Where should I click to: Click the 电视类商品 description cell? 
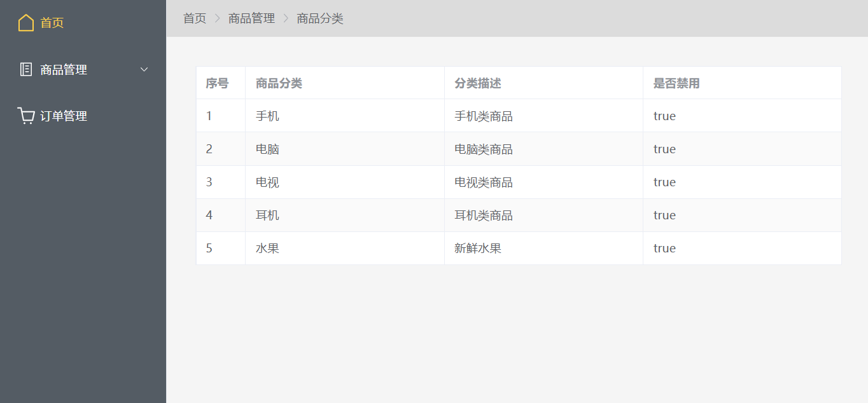[543, 182]
